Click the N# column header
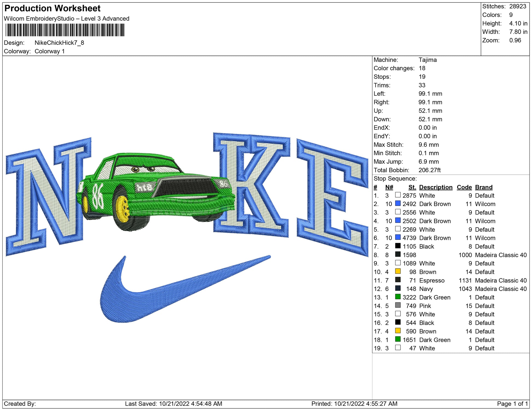Image resolution: width=532 pixels, height=409 pixels. 389,187
